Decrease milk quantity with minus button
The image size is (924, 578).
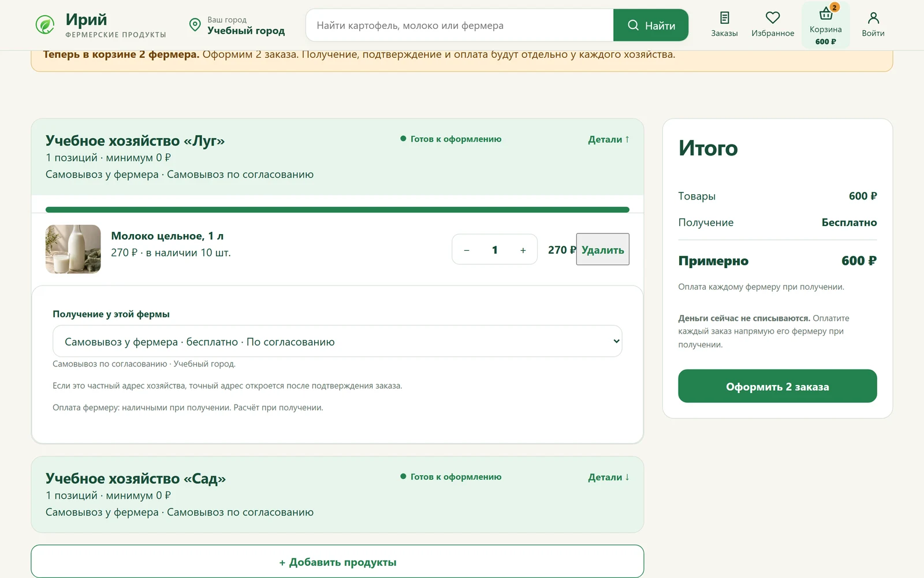tap(467, 250)
